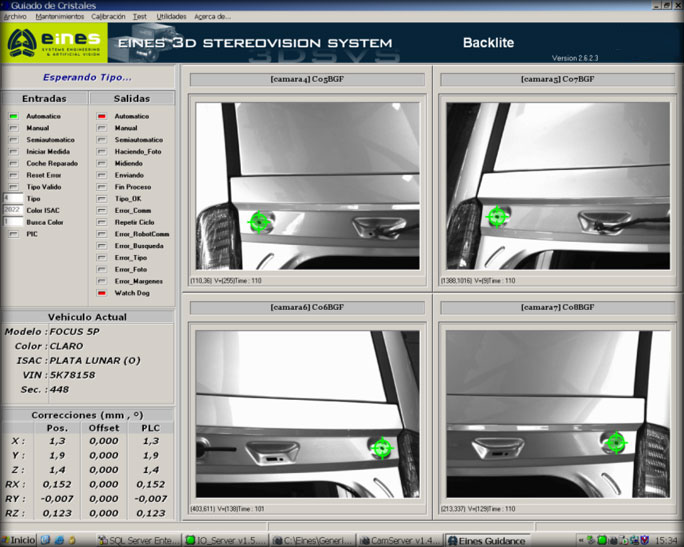
Task: Click green target marker in camara4 view
Action: (x=258, y=222)
